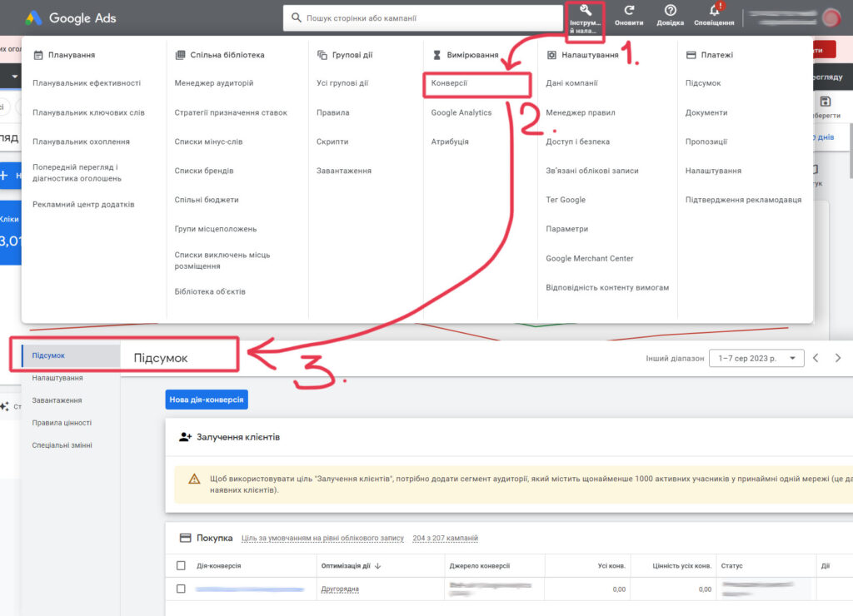Select Конверсії in the Вимірювання menu
This screenshot has width=853, height=616.
(449, 83)
